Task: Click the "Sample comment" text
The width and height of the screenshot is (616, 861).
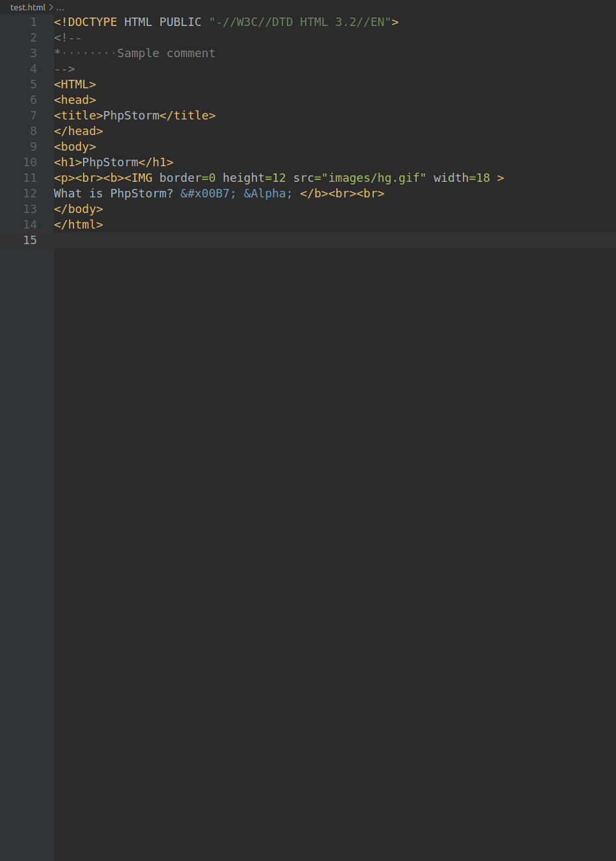Action: pyautogui.click(x=166, y=53)
